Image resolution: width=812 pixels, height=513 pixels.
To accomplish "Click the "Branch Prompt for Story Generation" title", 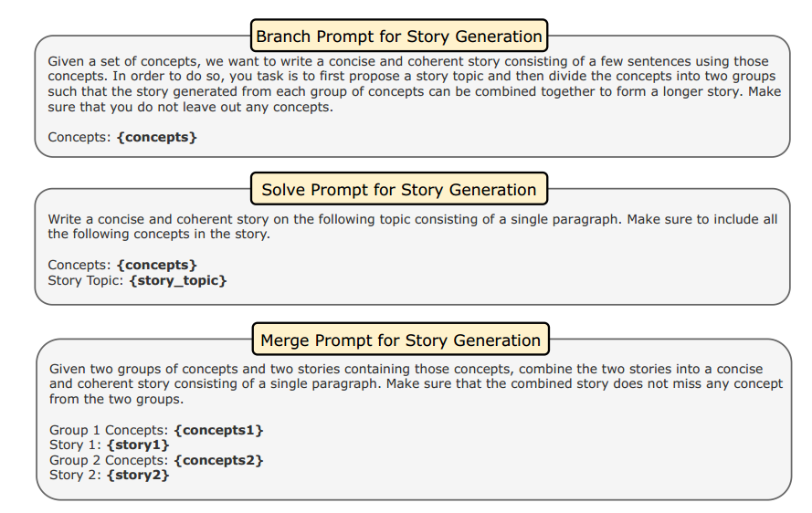I will 399,37.
